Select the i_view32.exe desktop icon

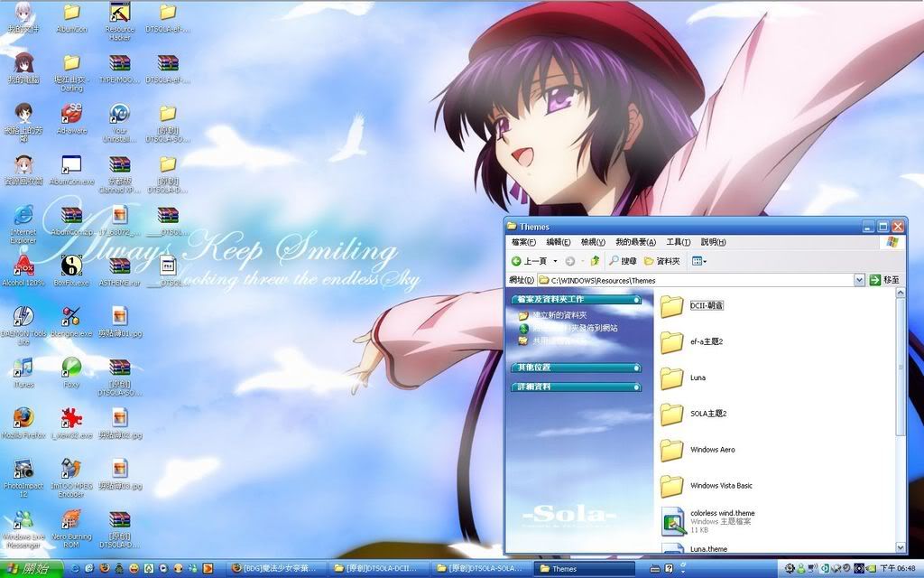(x=71, y=424)
